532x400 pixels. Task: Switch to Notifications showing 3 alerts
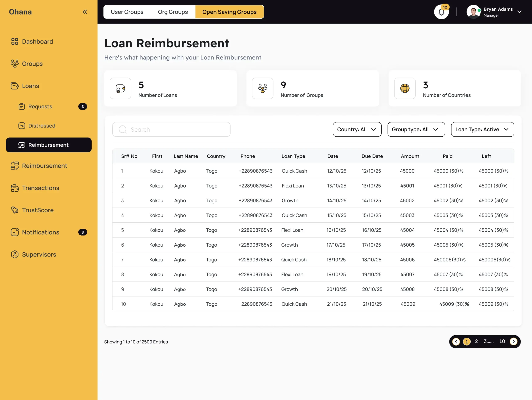click(x=40, y=232)
